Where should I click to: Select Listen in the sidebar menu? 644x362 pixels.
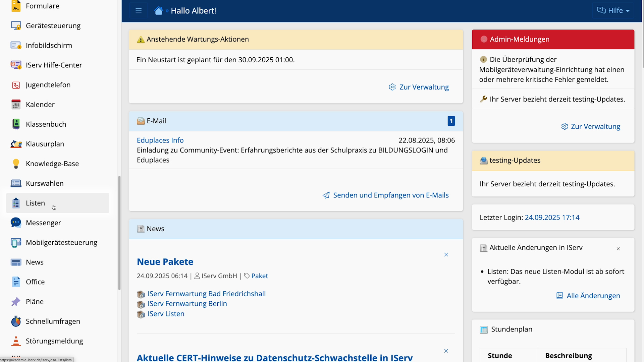tap(35, 203)
